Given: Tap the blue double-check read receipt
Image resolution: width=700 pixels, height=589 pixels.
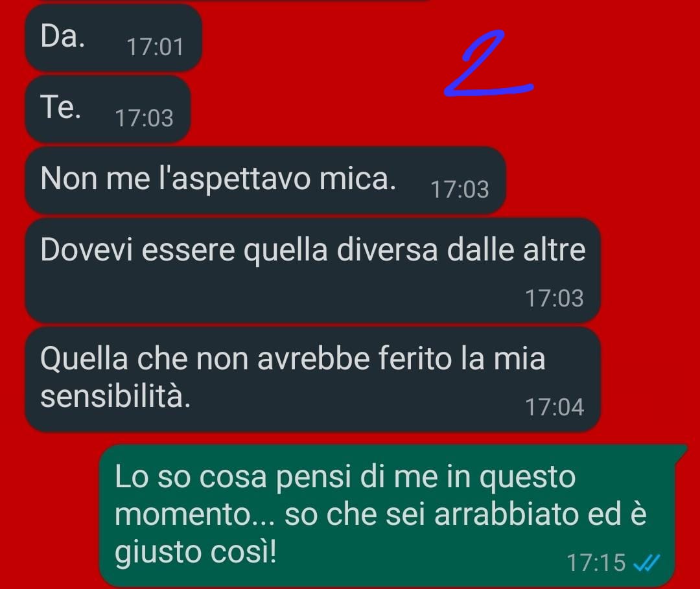Looking at the screenshot, I should point(646,562).
